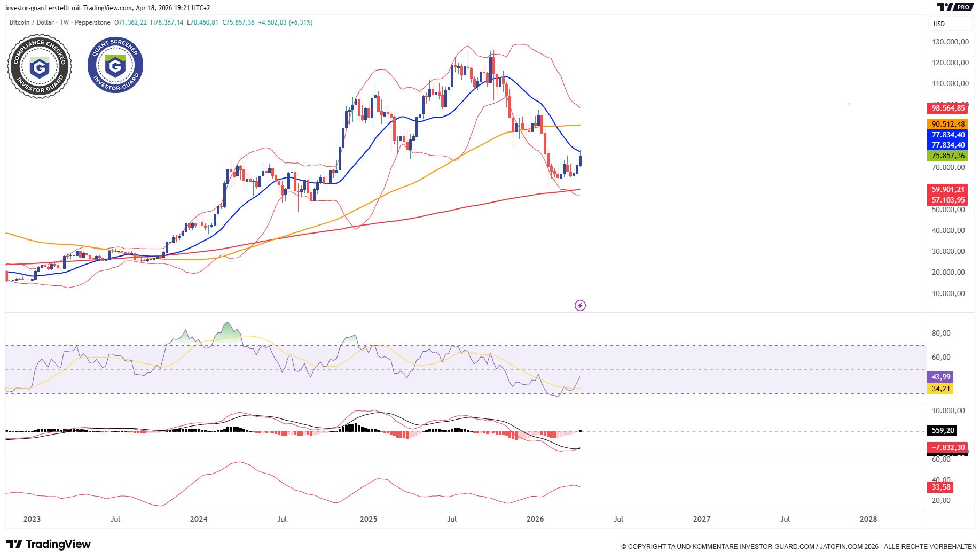Click the red 98.564,85 upper band label
The image size is (980, 558).
(948, 108)
